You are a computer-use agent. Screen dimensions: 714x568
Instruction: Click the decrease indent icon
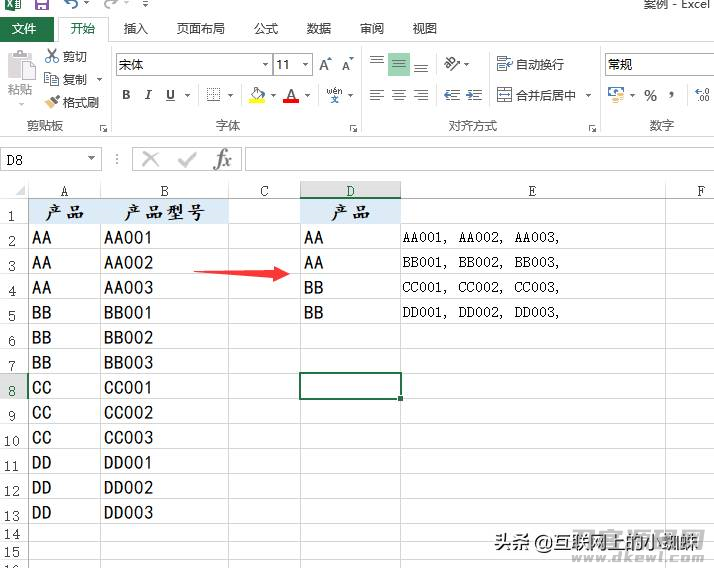(x=452, y=95)
